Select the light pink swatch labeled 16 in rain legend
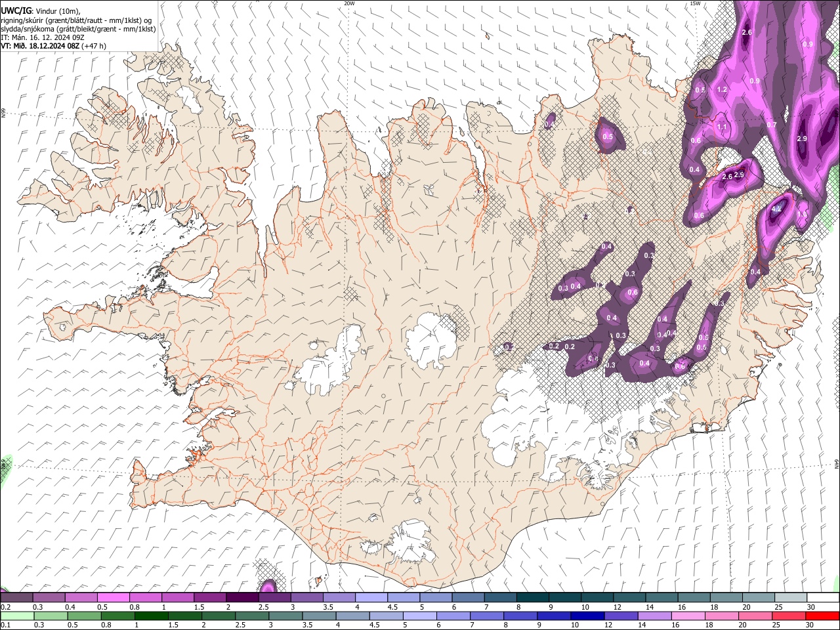The width and height of the screenshot is (840, 630). [688, 616]
